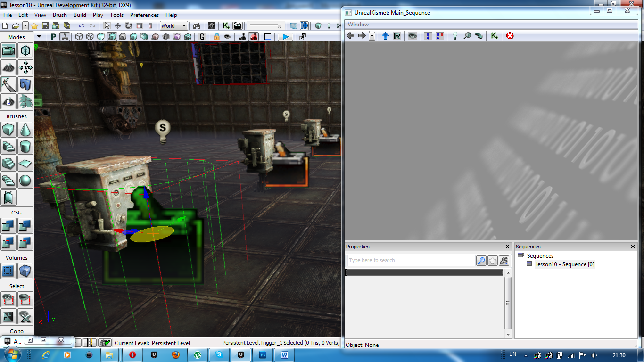Viewport: 644px width, 362px height.
Task: Close the Properties panel
Action: click(x=508, y=247)
